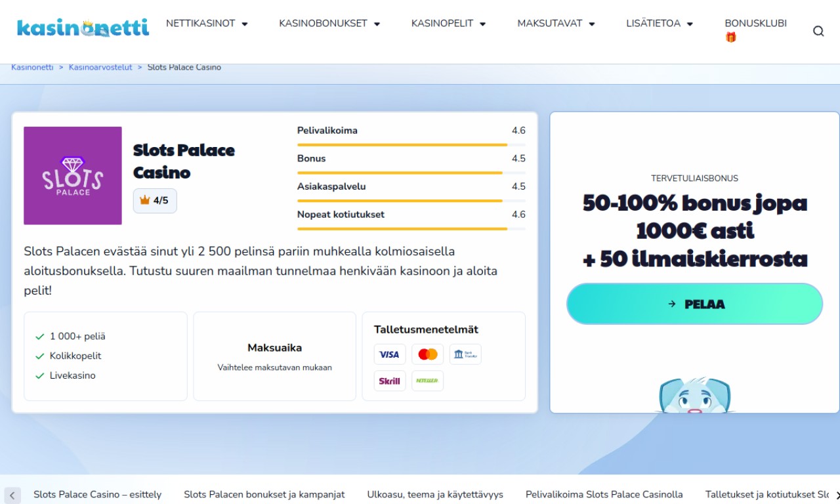Viewport: 840px width, 504px height.
Task: Click the Asiakaspalvelu score 4.5
Action: 518,186
